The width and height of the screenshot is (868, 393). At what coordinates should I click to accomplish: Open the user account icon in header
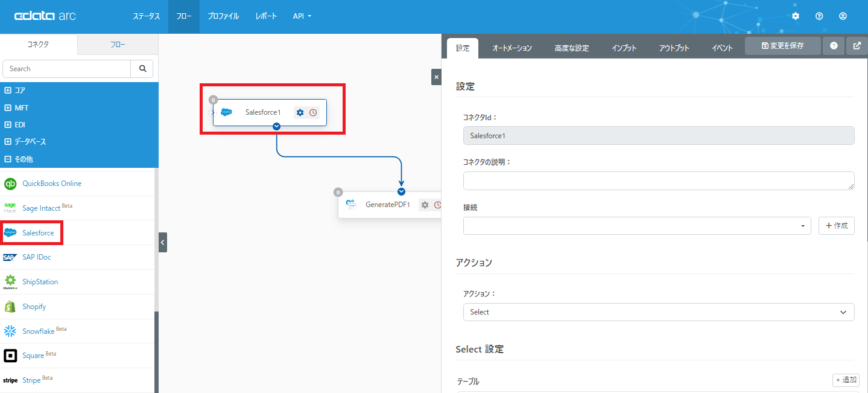[x=843, y=16]
